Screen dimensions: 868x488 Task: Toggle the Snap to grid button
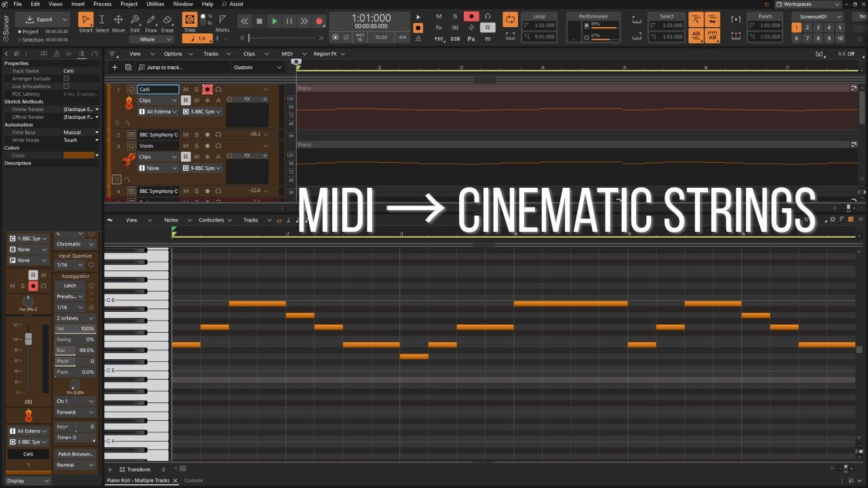coord(190,19)
